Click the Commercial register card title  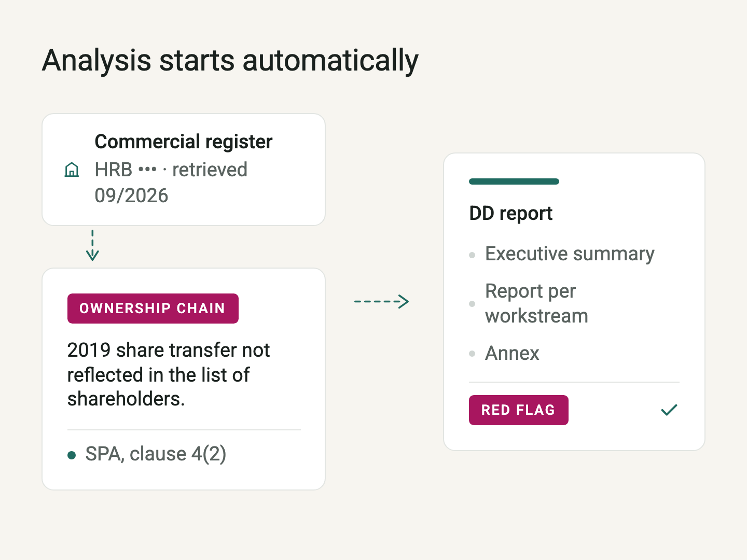pyautogui.click(x=184, y=142)
